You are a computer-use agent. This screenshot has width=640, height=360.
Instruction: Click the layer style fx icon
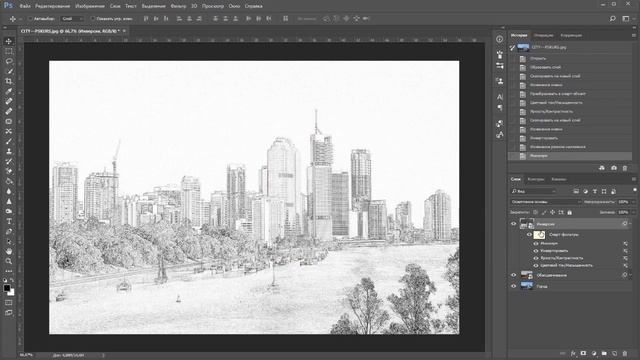(573, 353)
